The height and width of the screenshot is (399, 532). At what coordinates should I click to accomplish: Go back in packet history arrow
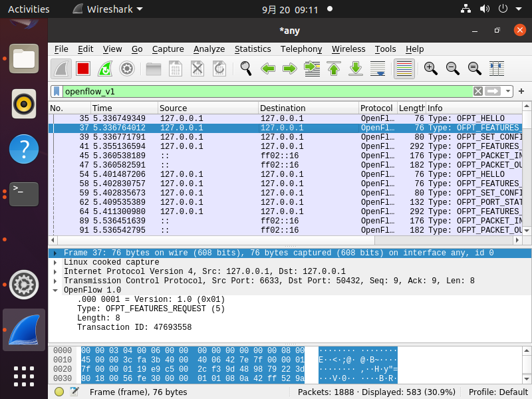(268, 69)
